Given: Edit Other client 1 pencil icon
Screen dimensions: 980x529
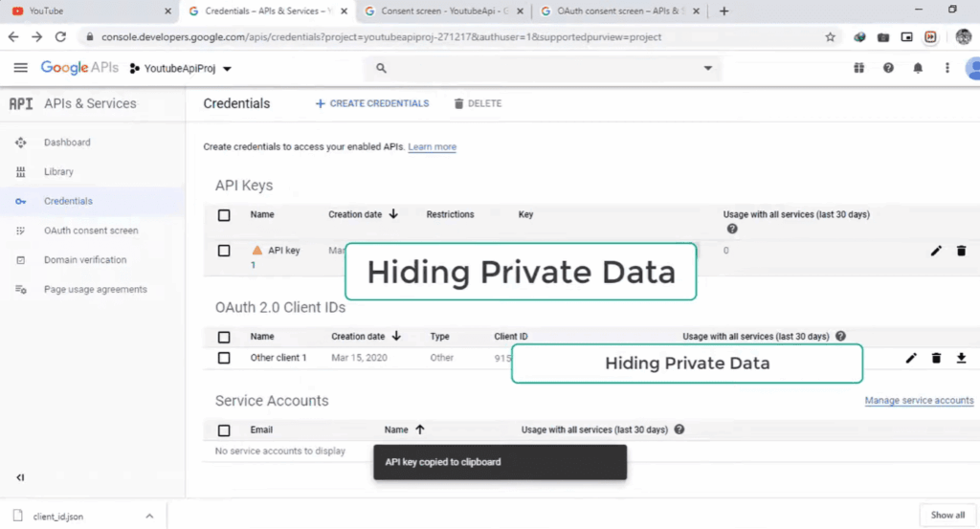Looking at the screenshot, I should coord(911,358).
